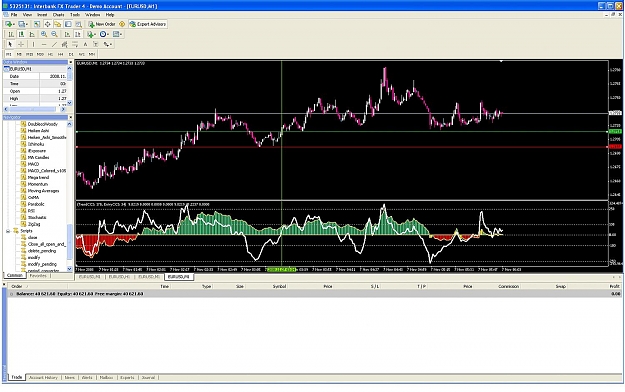Switch chart to H4 timeframe

click(61, 54)
